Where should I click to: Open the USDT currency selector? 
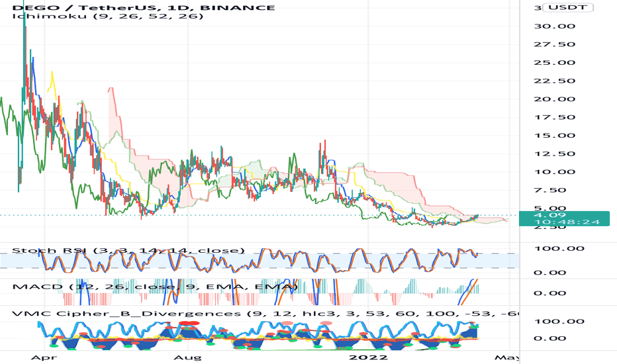coord(568,7)
